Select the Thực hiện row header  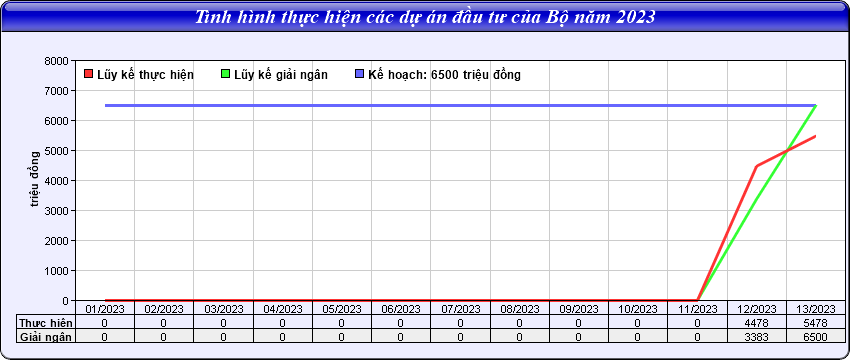[x=46, y=323]
